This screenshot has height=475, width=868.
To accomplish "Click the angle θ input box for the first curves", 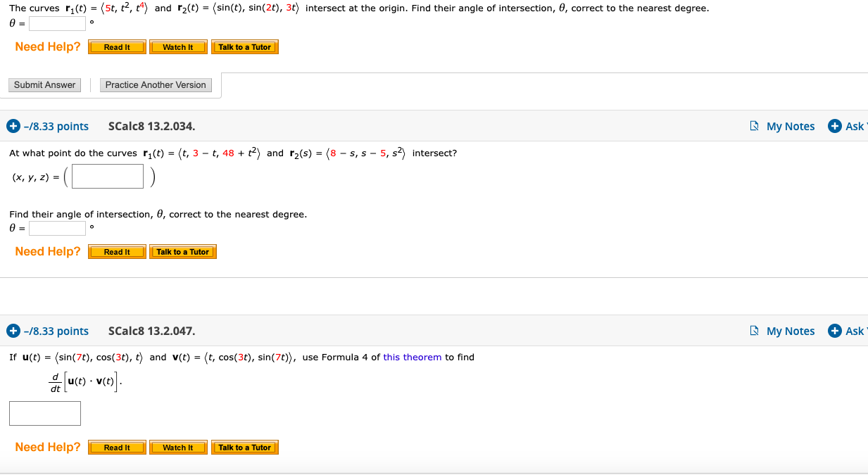I will click(56, 23).
